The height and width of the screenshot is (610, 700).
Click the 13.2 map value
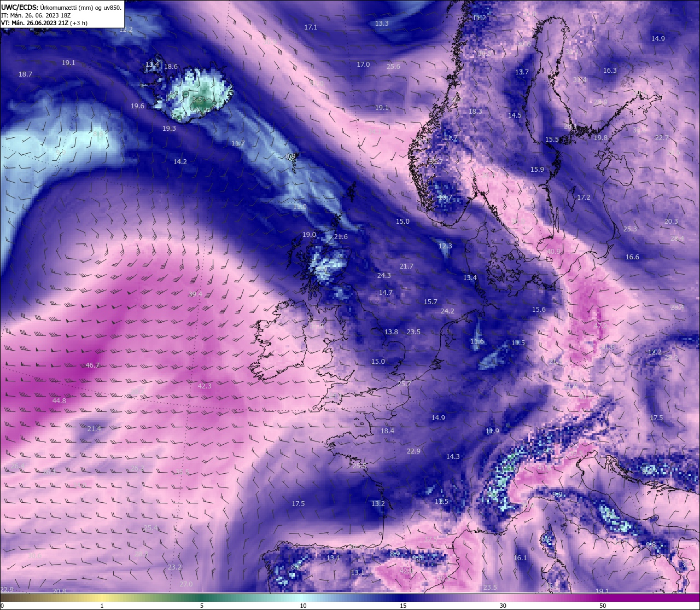click(x=378, y=504)
